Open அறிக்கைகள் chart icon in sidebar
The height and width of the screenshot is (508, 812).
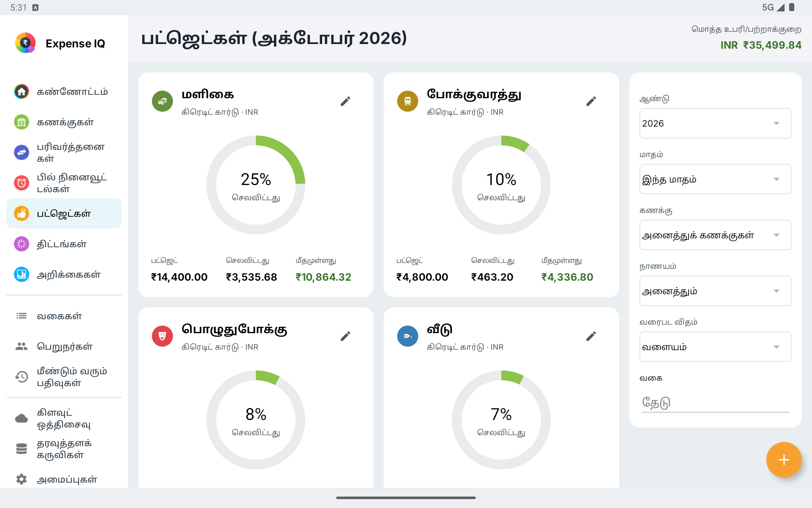[x=22, y=274]
